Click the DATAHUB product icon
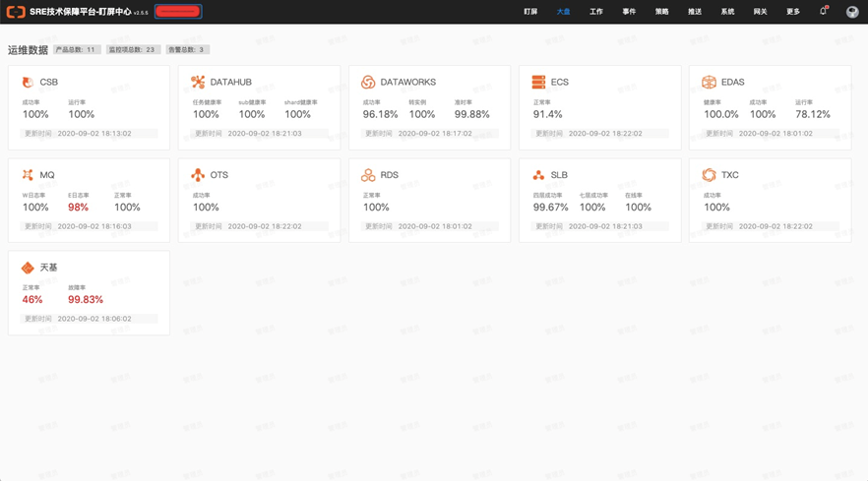Viewport: 868px width, 481px height. [x=198, y=82]
